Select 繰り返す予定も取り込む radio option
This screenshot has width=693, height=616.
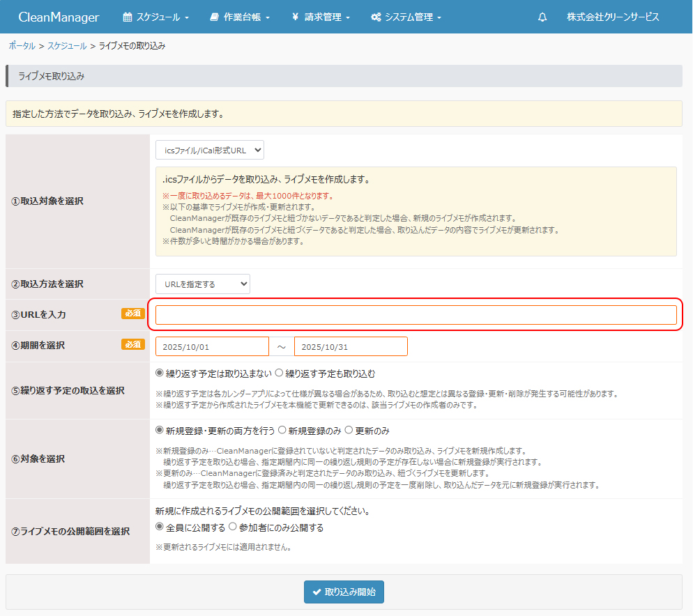point(279,374)
